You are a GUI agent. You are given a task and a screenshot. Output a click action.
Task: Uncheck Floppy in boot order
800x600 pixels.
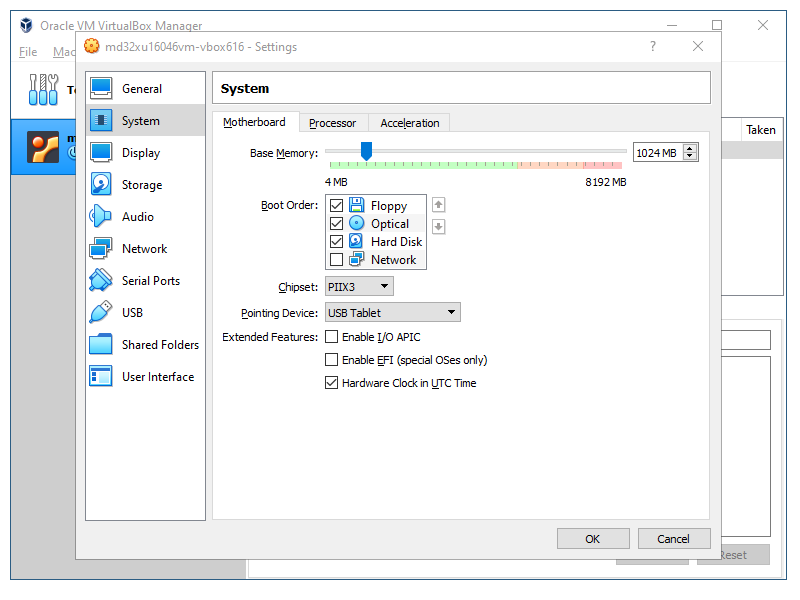(336, 206)
